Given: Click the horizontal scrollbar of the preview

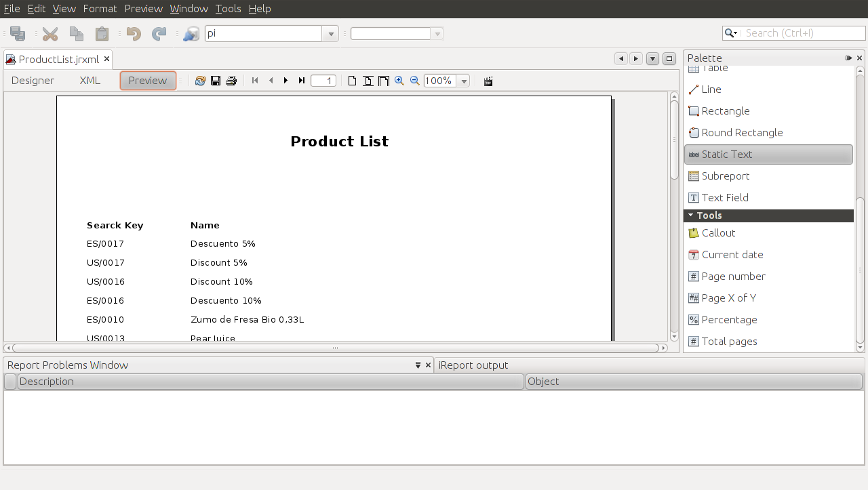Looking at the screenshot, I should [x=335, y=348].
